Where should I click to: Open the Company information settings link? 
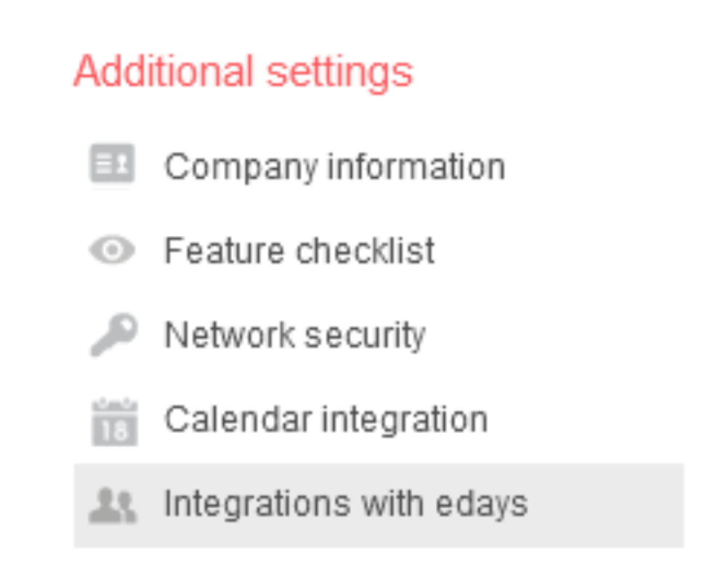click(x=334, y=166)
